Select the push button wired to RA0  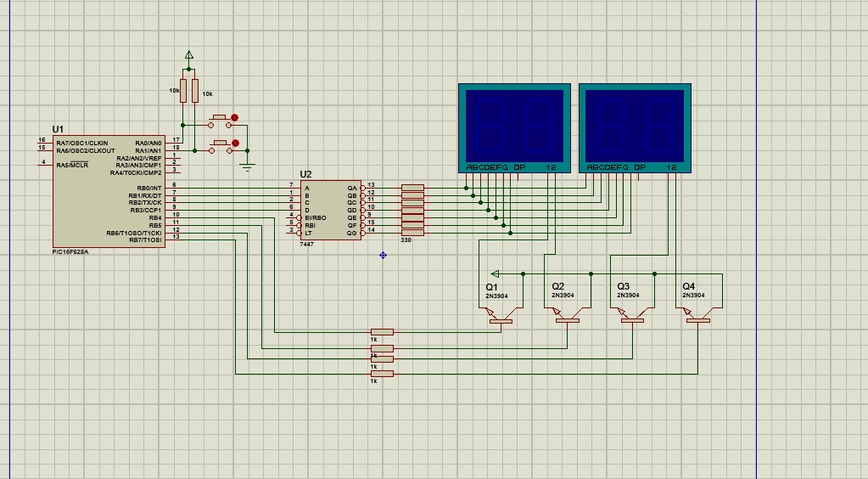220,121
